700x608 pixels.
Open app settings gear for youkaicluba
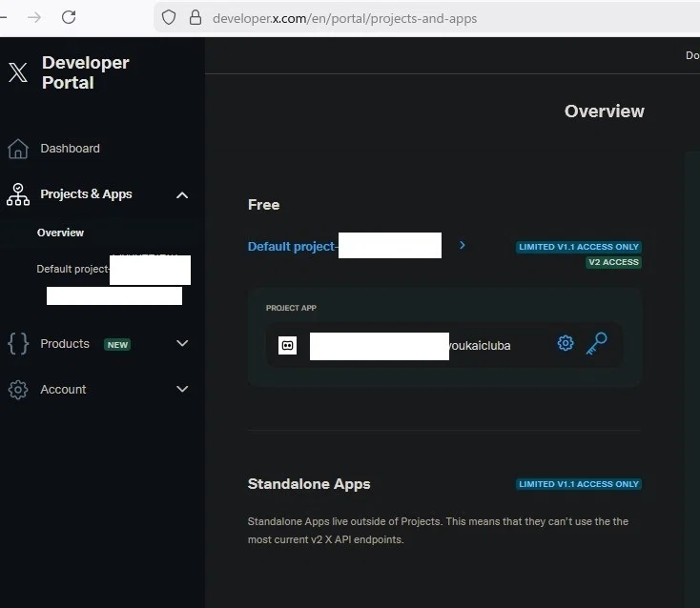coord(566,343)
